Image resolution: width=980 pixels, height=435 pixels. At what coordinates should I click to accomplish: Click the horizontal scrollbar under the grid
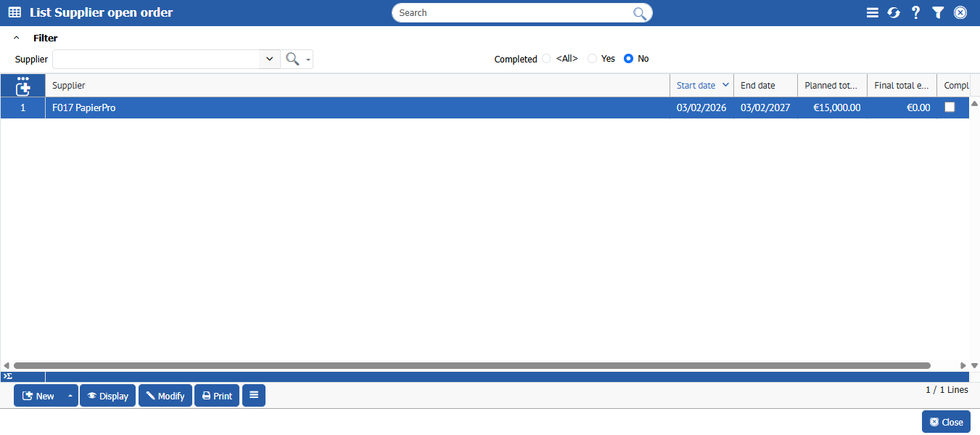coord(472,366)
